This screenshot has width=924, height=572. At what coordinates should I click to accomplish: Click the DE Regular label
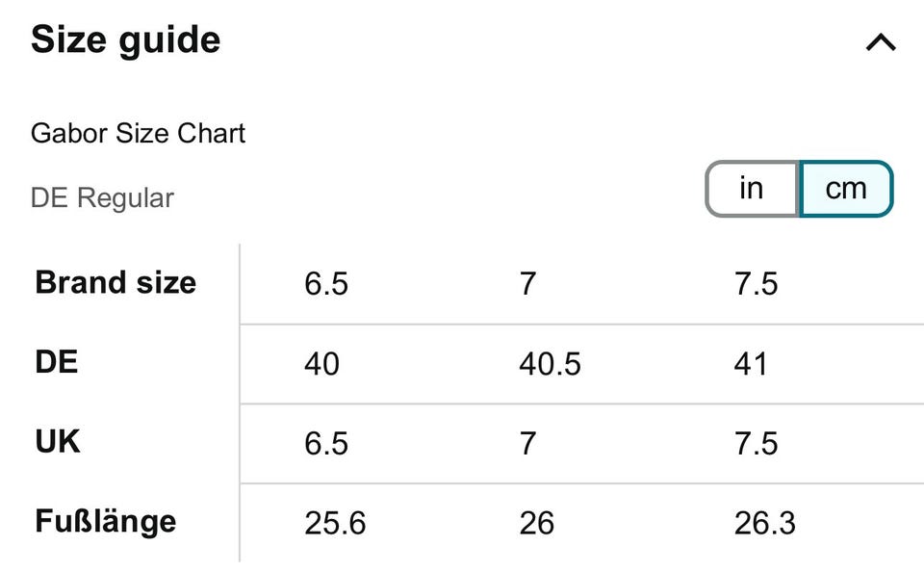pyautogui.click(x=102, y=198)
